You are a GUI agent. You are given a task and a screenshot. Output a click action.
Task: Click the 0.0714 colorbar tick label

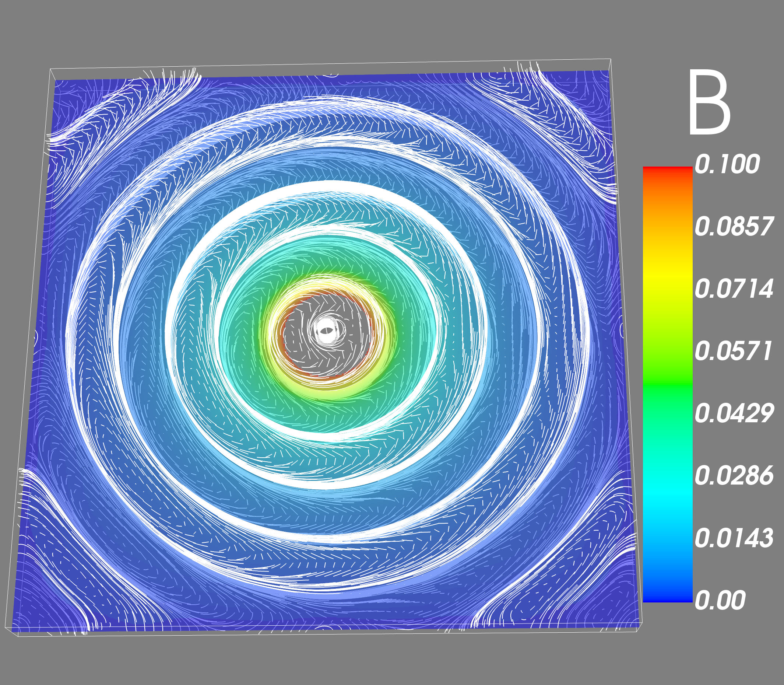734,289
